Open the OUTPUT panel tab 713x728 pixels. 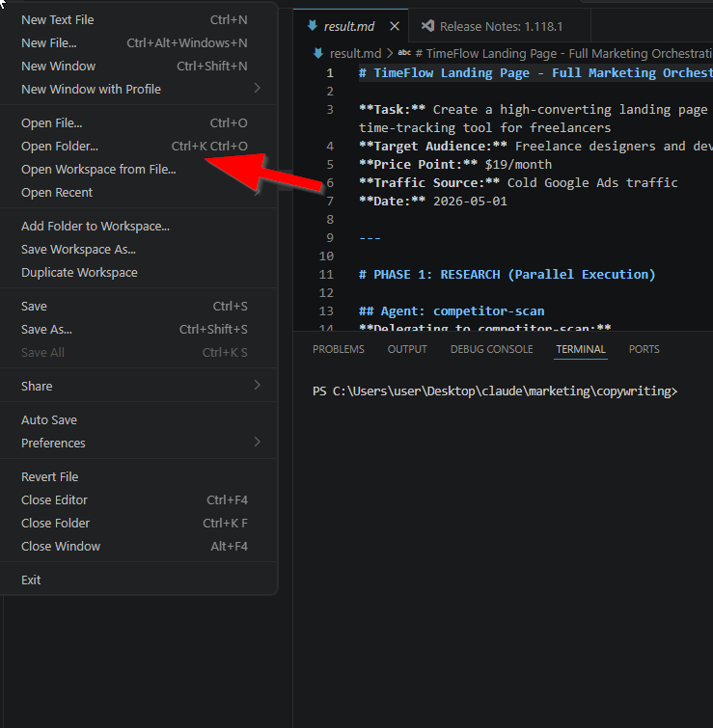[407, 349]
